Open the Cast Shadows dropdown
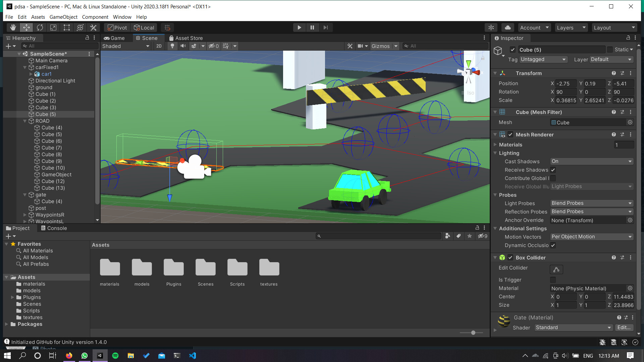Screen dimensions: 644x362 click(x=591, y=161)
